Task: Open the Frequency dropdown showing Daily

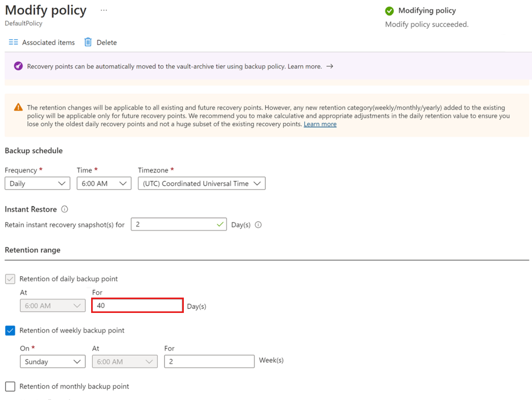Action: pos(37,183)
